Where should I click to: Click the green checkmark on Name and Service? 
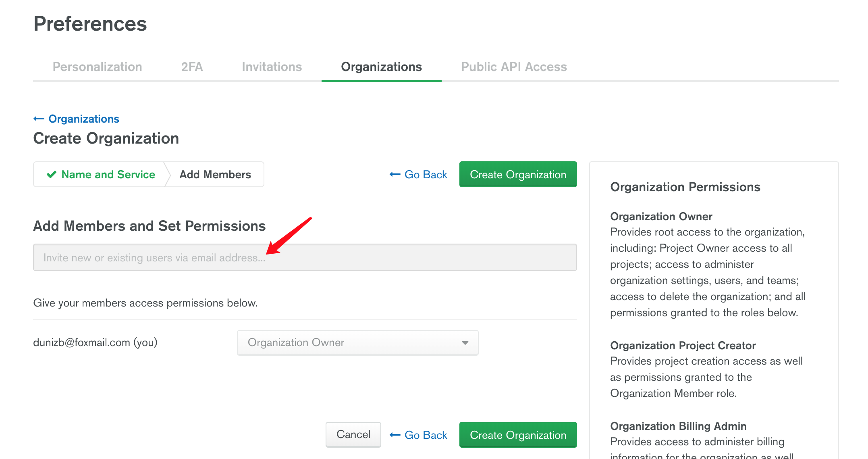click(x=52, y=175)
